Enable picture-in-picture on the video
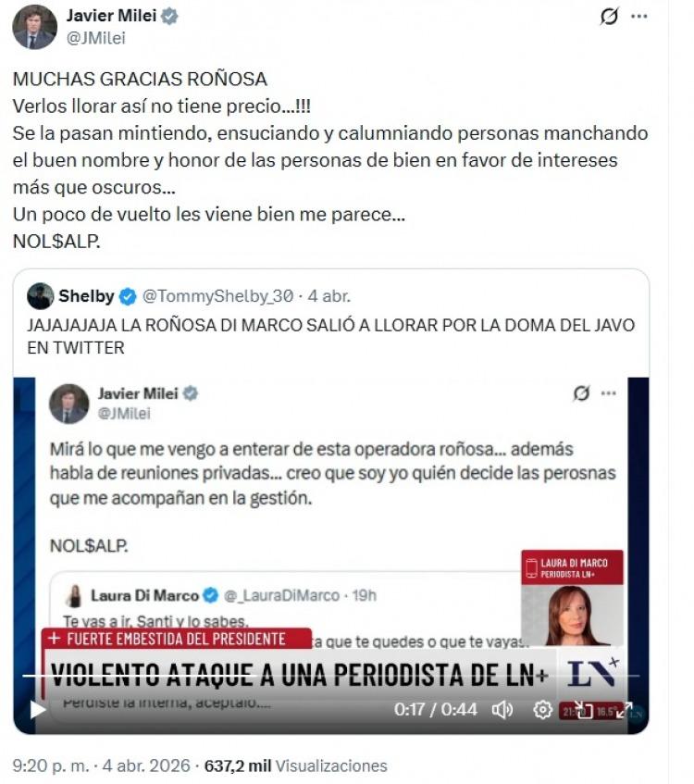Viewport: 694px width, 784px height. (583, 710)
